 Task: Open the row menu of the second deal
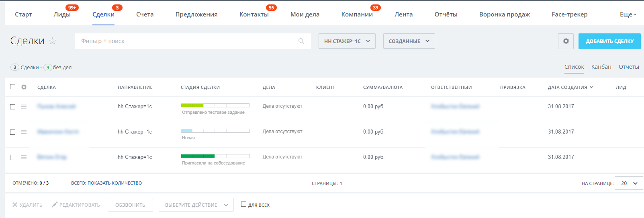pyautogui.click(x=24, y=132)
